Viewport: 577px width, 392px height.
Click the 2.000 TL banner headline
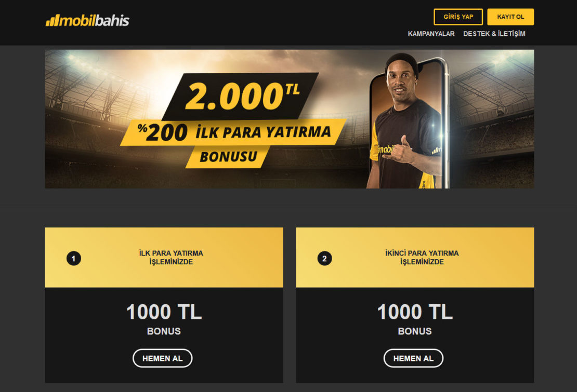click(241, 96)
